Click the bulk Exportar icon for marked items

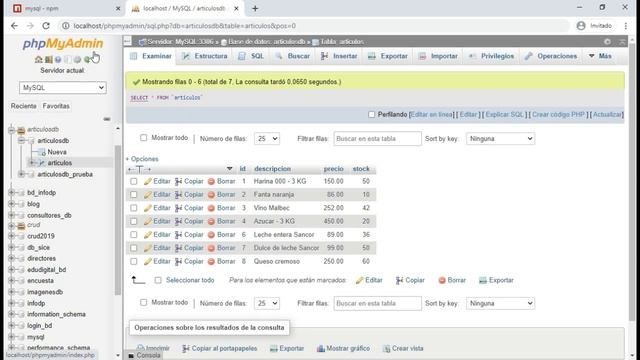pos(483,280)
